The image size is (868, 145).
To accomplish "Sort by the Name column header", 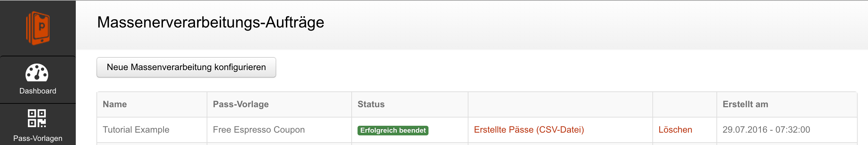I will click(x=115, y=104).
